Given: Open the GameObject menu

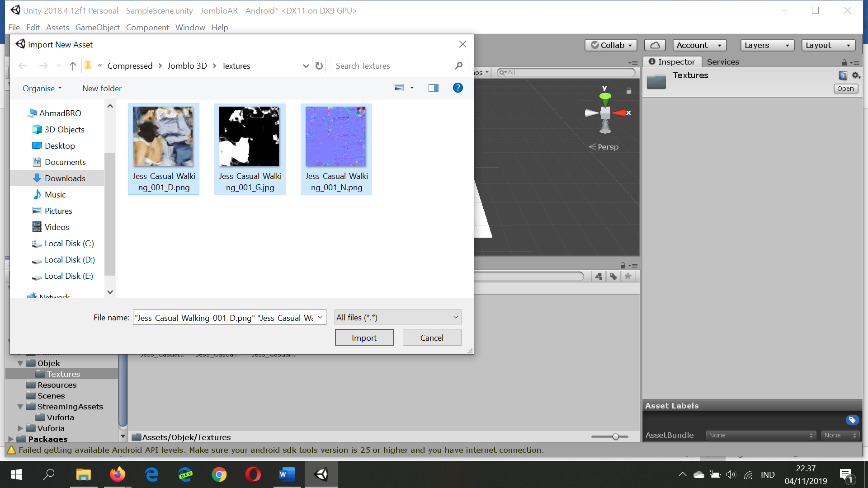Looking at the screenshot, I should 97,28.
